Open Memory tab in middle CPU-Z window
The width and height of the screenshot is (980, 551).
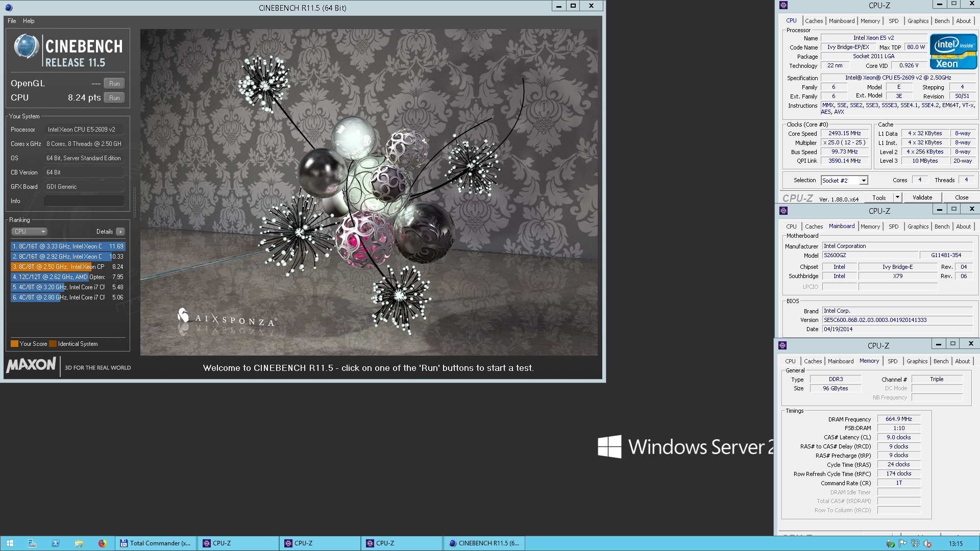pyautogui.click(x=870, y=227)
